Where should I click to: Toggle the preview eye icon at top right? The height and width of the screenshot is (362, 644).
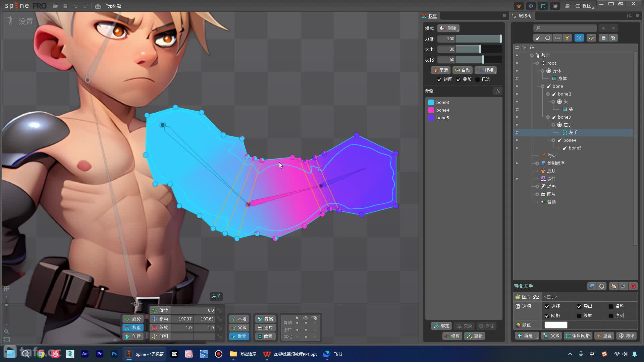[531, 6]
